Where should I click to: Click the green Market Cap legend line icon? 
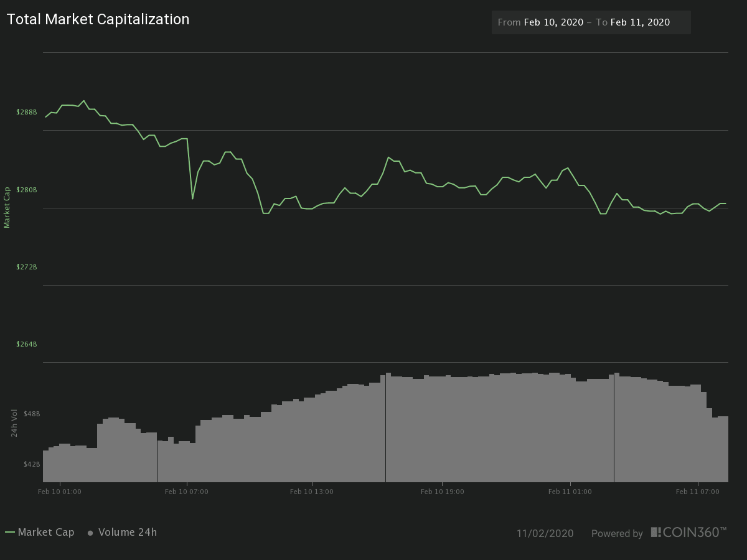tap(11, 533)
